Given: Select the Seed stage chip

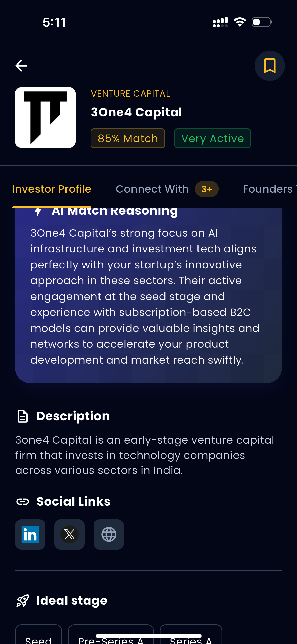Looking at the screenshot, I should pyautogui.click(x=39, y=639).
